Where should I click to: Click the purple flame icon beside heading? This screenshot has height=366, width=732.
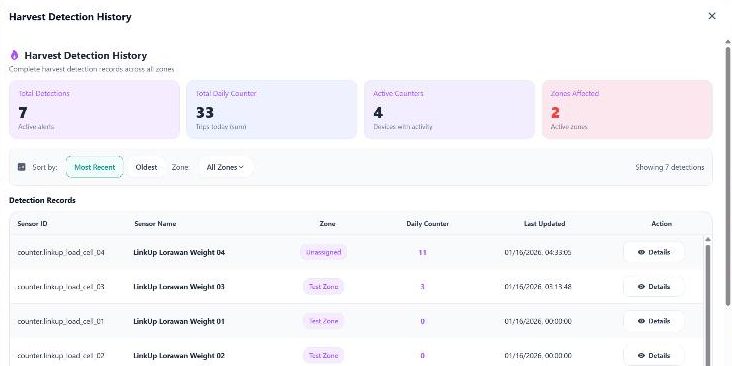(14, 55)
